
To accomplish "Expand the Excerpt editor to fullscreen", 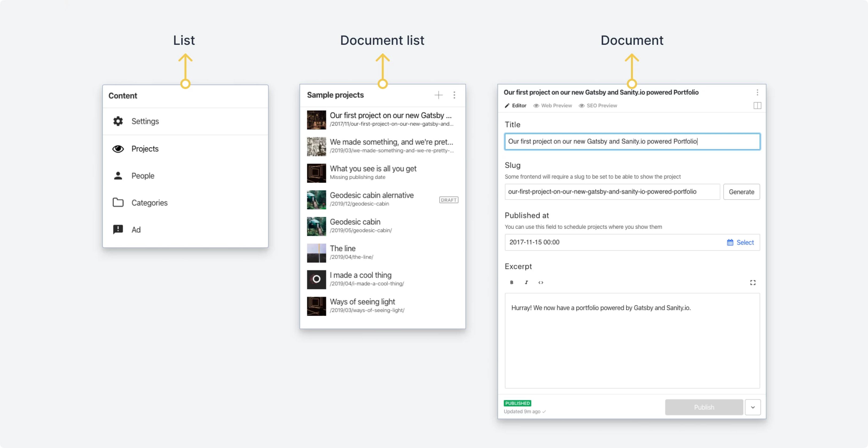I will click(753, 283).
